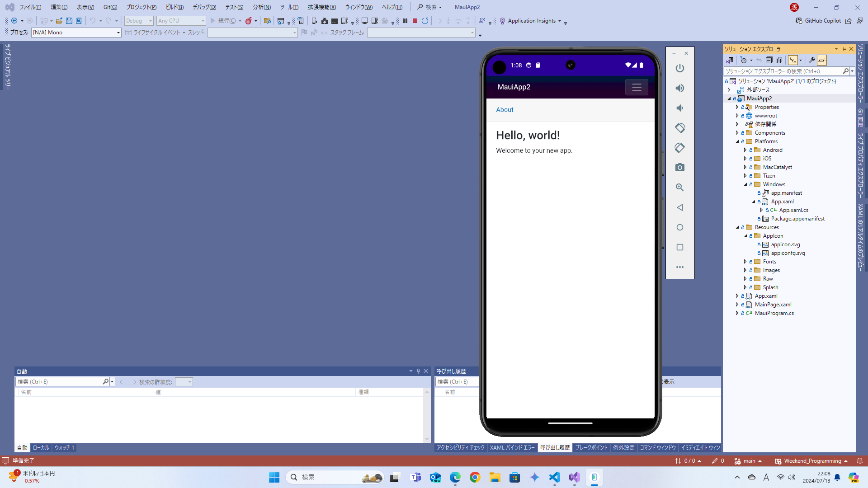This screenshot has height=488, width=868.
Task: Open Solution Explorer properties wrench icon
Action: pos(811,60)
